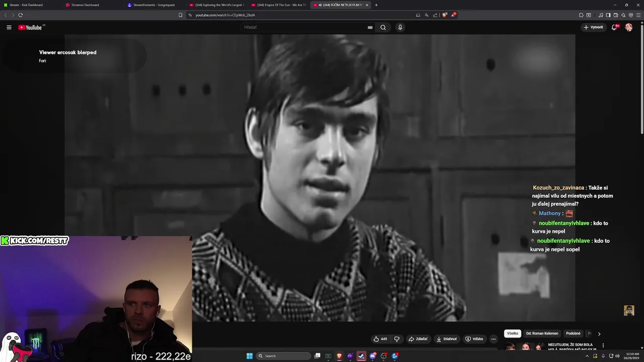Open a new browser tab

(376, 5)
